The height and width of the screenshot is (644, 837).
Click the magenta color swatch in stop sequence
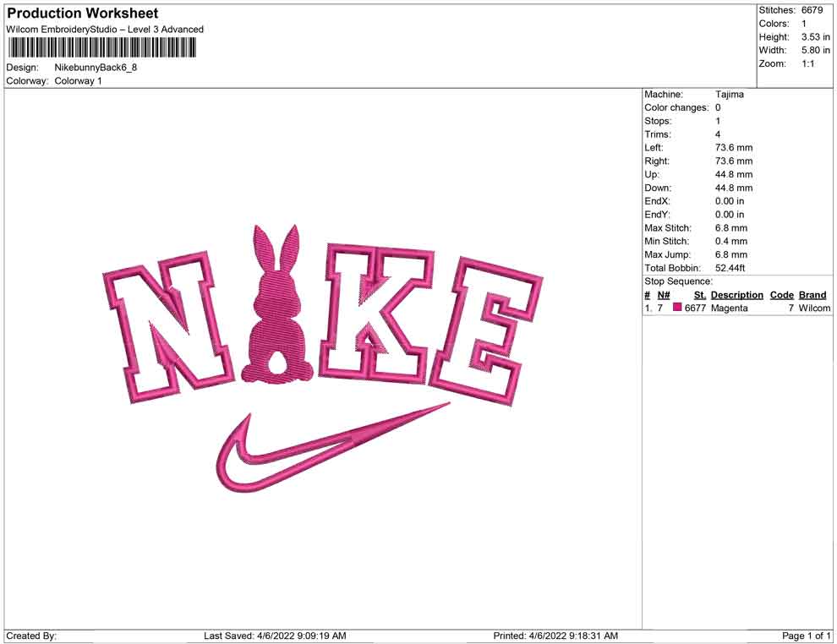click(677, 307)
